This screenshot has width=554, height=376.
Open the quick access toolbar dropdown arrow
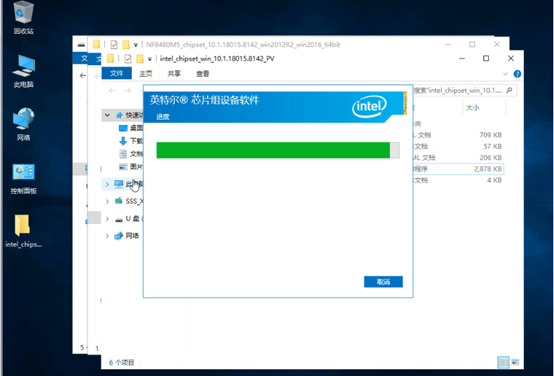(x=149, y=59)
